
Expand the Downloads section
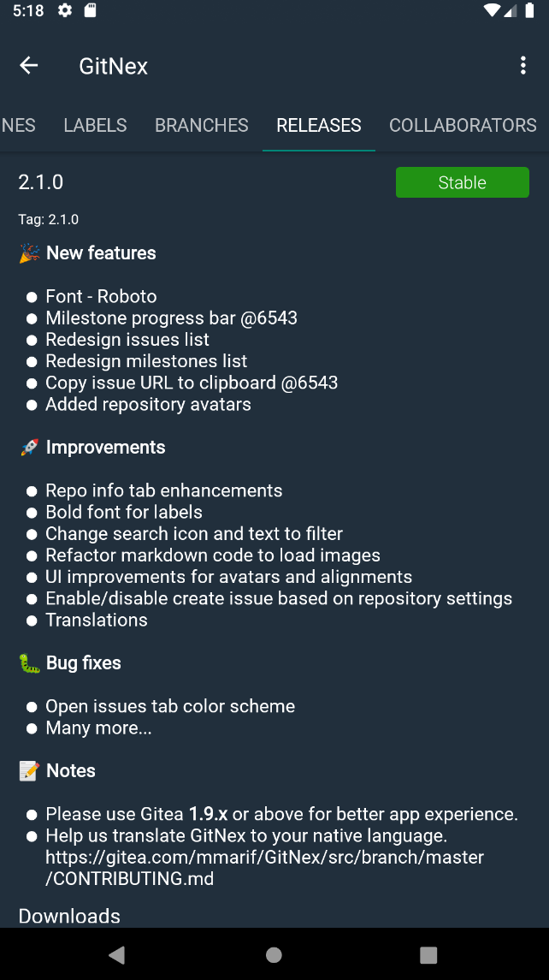coord(69,916)
